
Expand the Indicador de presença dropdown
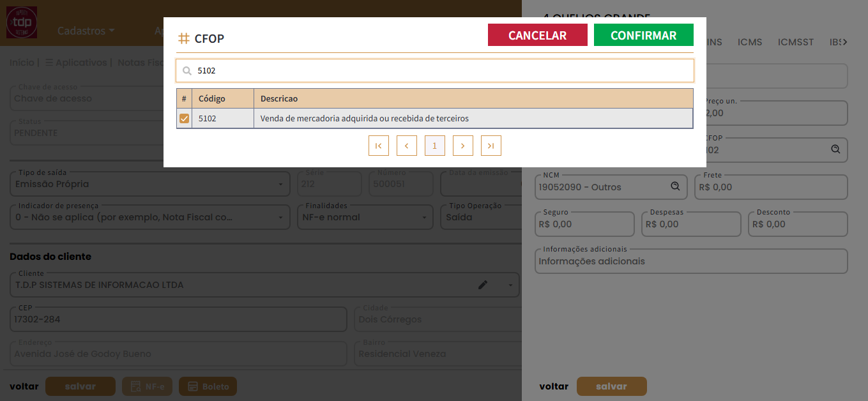tap(280, 218)
